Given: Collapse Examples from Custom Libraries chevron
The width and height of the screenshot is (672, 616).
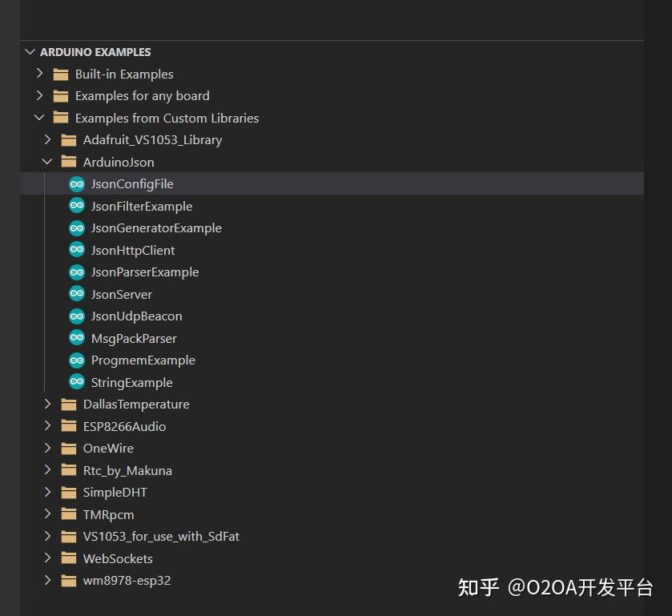Looking at the screenshot, I should tap(39, 118).
